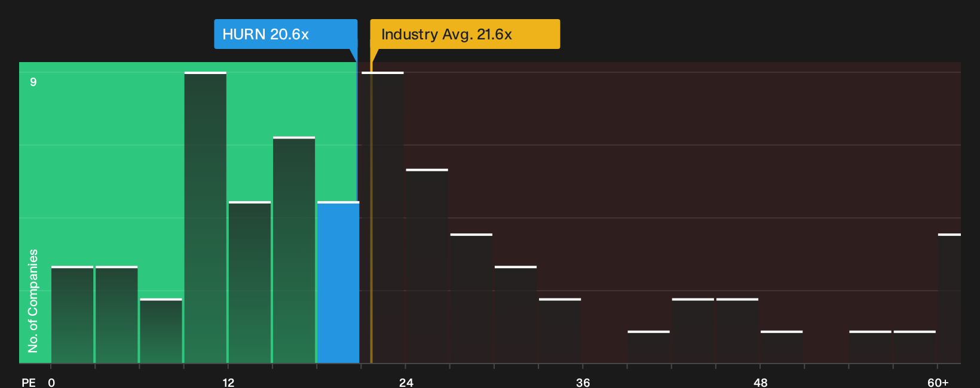980x388 pixels.
Task: Click the first green bar at PE 0
Action: tap(72, 315)
